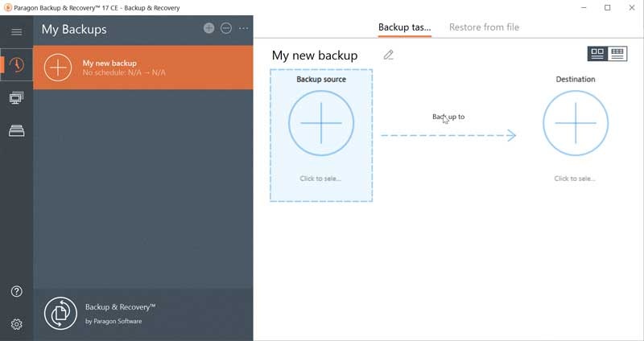Click the 'Backup source' label
This screenshot has width=644, height=341.
pos(321,79)
